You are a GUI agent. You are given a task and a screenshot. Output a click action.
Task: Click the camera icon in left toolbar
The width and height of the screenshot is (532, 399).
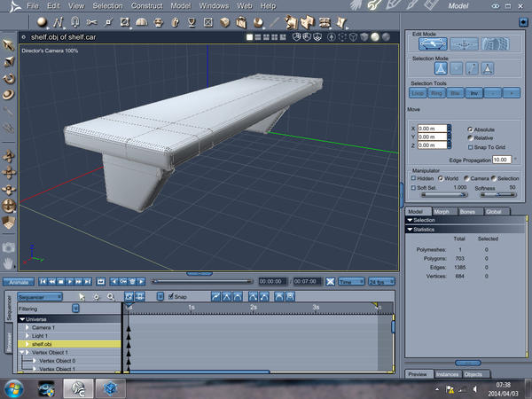pos(8,247)
